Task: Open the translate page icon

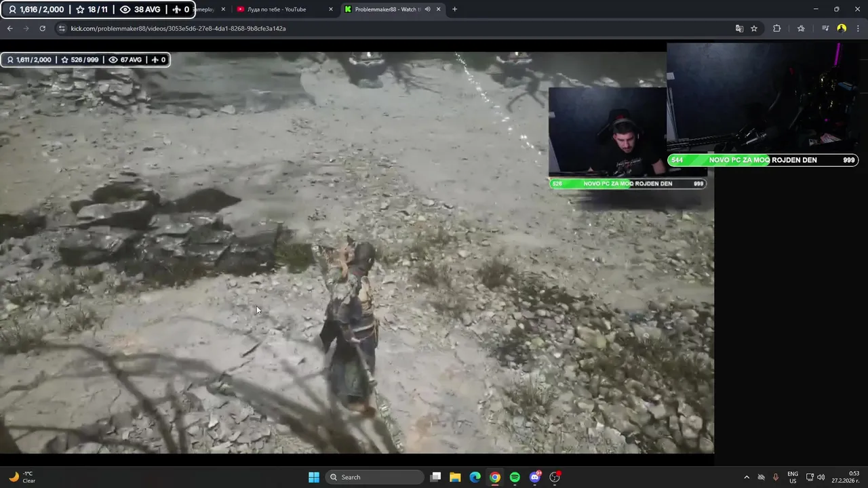Action: (739, 28)
